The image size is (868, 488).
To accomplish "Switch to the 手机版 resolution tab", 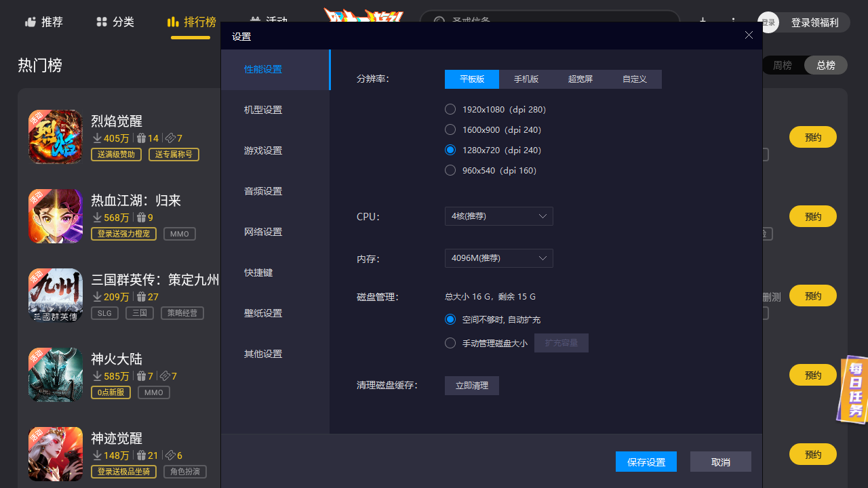I will click(x=526, y=79).
